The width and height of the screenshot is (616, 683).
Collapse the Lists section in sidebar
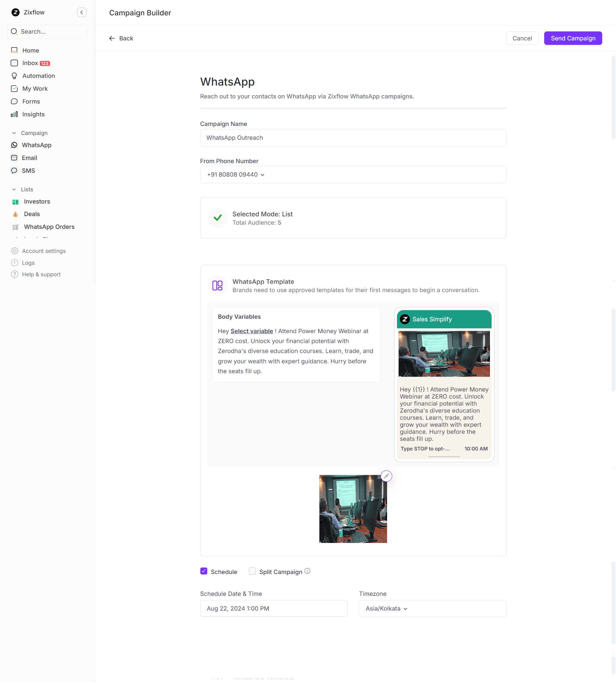pos(14,189)
